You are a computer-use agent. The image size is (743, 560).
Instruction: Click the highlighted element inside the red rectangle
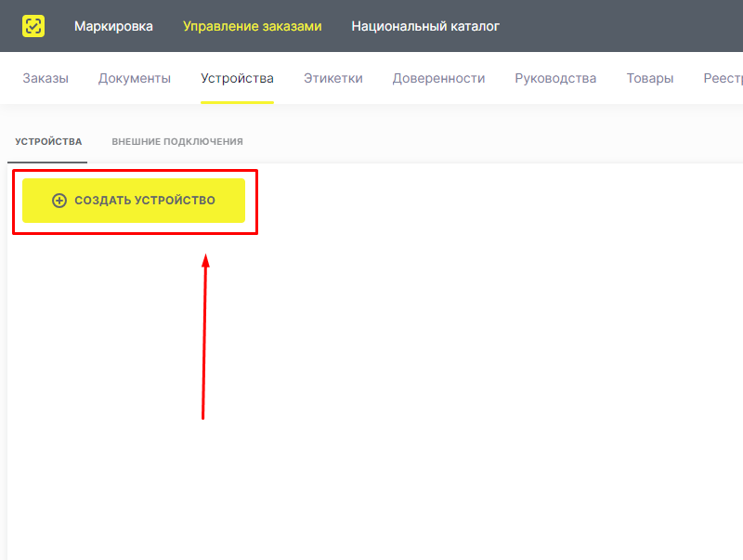[136, 200]
